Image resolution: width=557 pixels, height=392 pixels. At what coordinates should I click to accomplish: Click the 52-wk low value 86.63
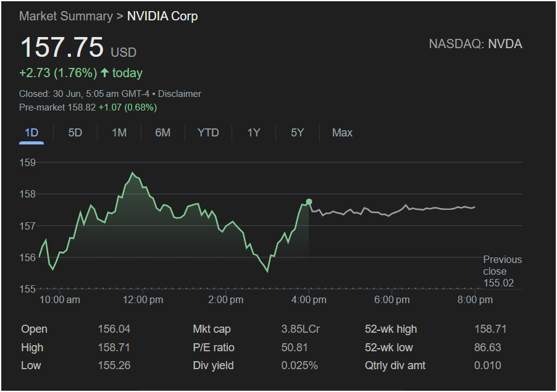487,348
